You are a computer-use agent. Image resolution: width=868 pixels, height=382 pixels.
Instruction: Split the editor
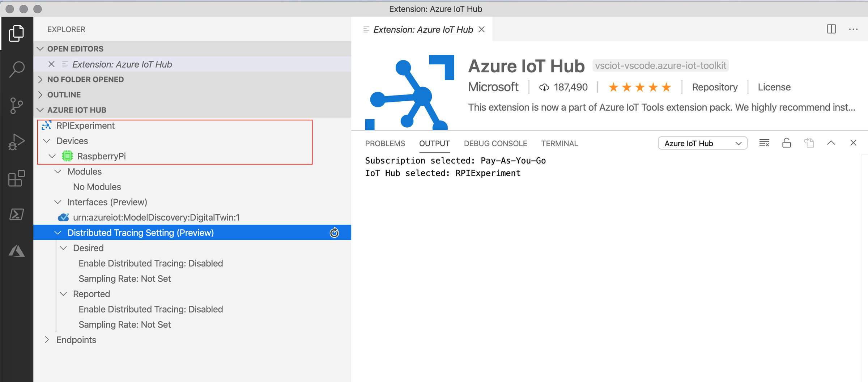click(831, 29)
